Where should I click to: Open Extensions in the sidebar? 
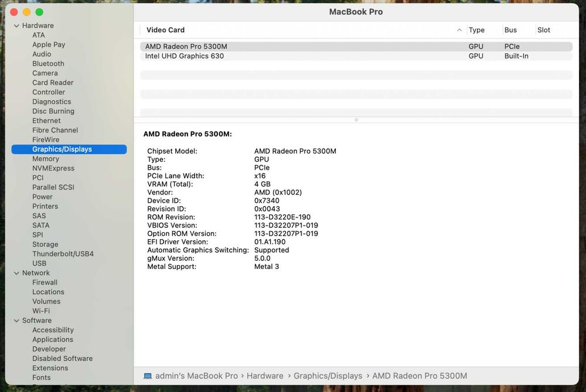click(x=50, y=368)
